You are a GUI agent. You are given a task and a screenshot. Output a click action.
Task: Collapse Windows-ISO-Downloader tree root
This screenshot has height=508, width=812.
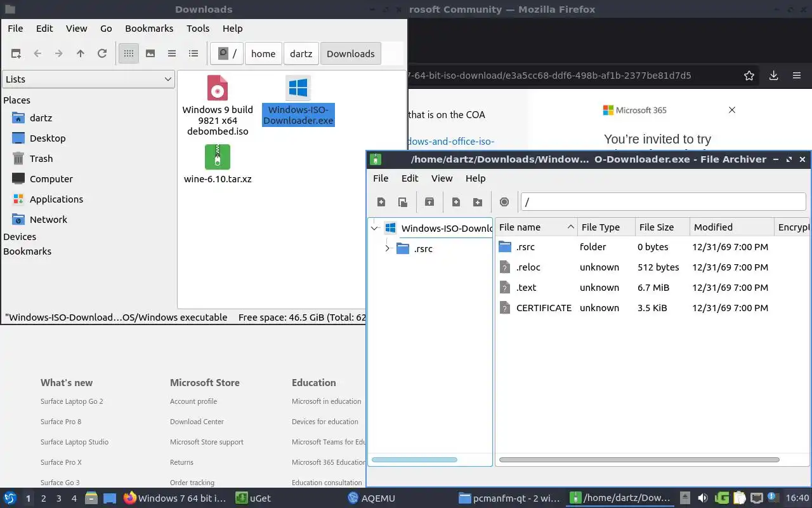tap(375, 228)
